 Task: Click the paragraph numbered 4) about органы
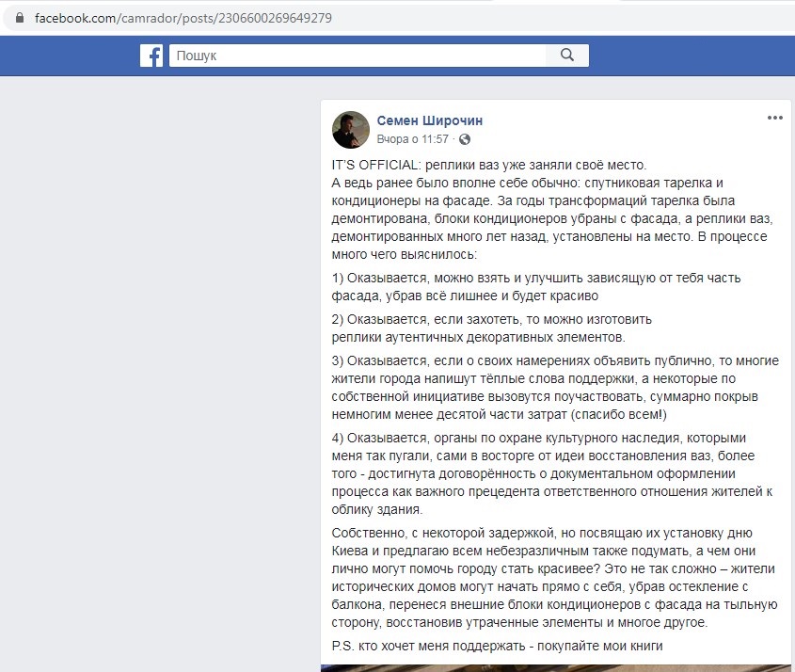tap(551, 473)
